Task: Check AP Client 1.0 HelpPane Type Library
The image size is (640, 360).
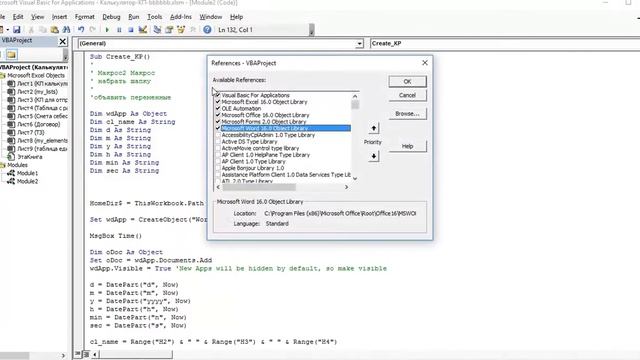Action: point(218,155)
